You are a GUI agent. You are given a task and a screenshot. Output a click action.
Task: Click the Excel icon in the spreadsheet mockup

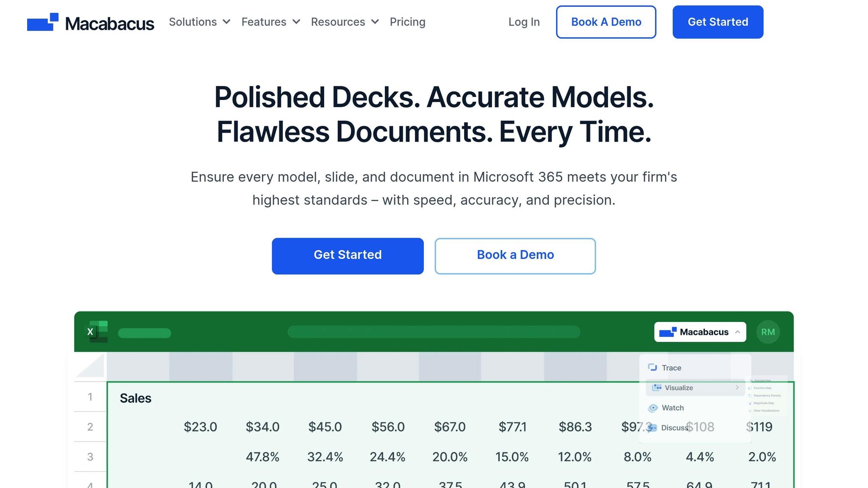point(97,331)
